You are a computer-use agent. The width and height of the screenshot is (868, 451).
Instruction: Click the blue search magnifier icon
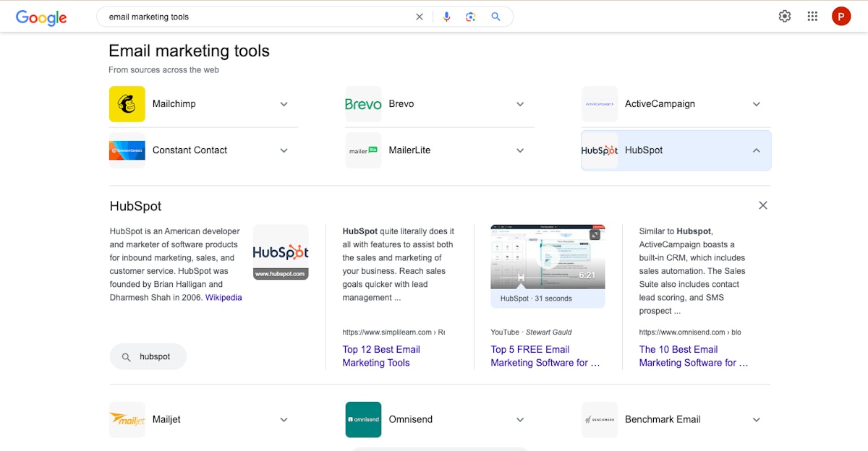coord(495,17)
